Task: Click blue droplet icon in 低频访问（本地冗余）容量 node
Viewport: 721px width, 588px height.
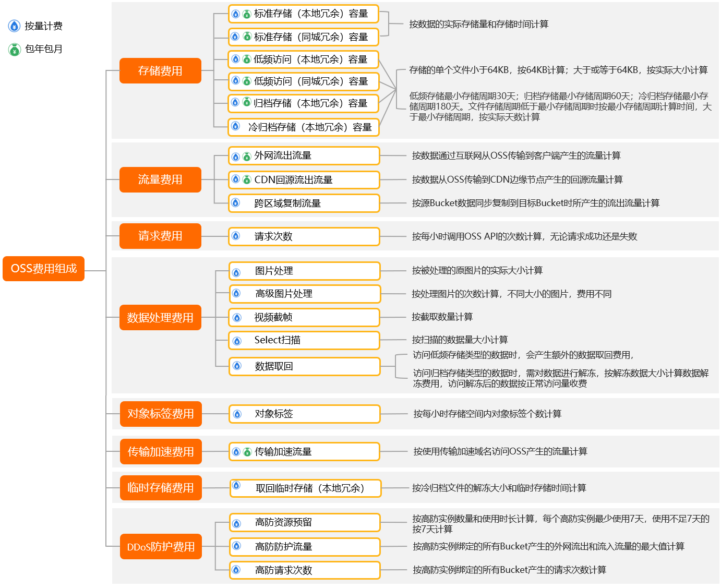Action: tap(235, 59)
